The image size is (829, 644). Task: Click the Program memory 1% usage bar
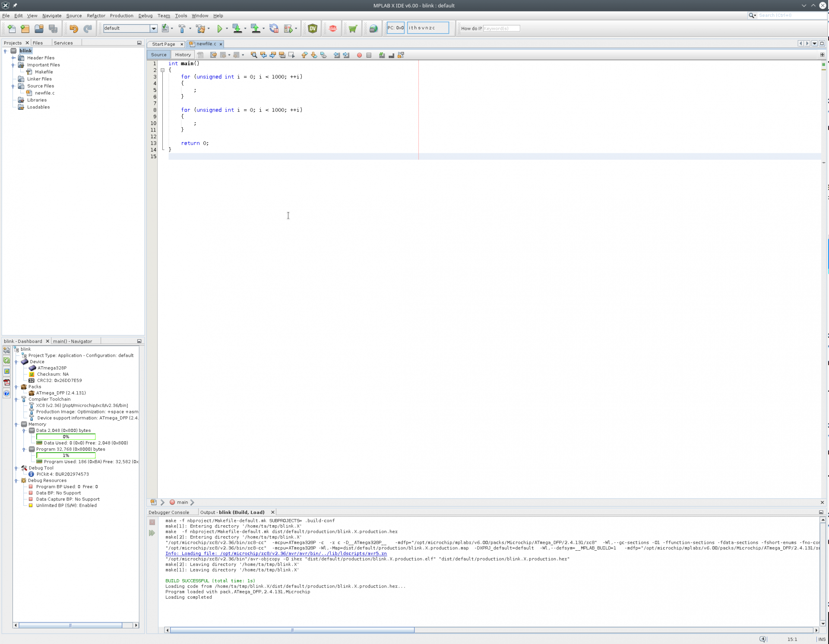pyautogui.click(x=66, y=455)
